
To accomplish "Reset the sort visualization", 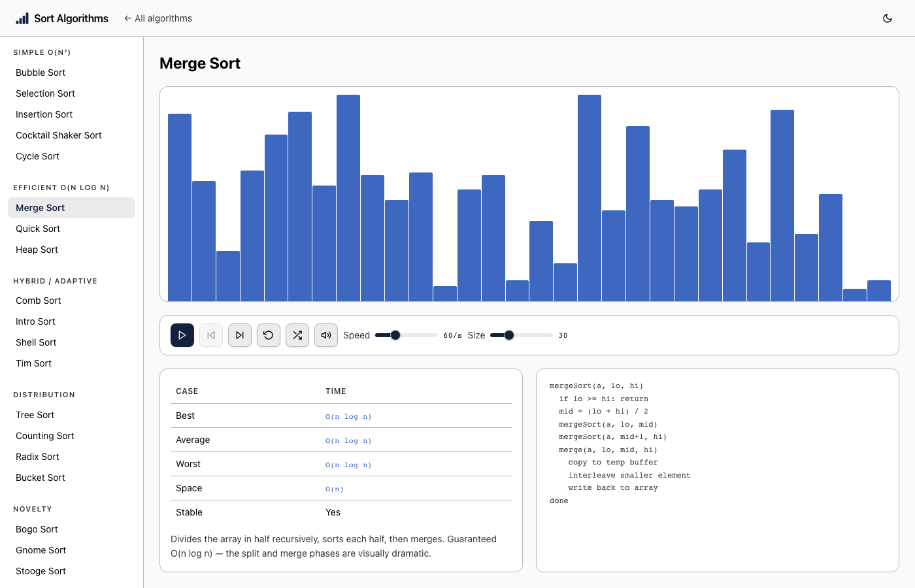I will tap(269, 335).
